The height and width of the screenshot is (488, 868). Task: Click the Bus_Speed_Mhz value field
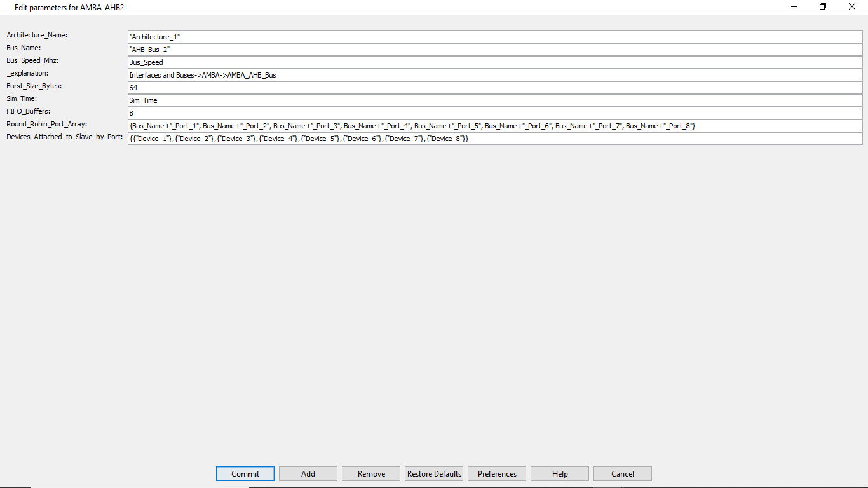[494, 62]
